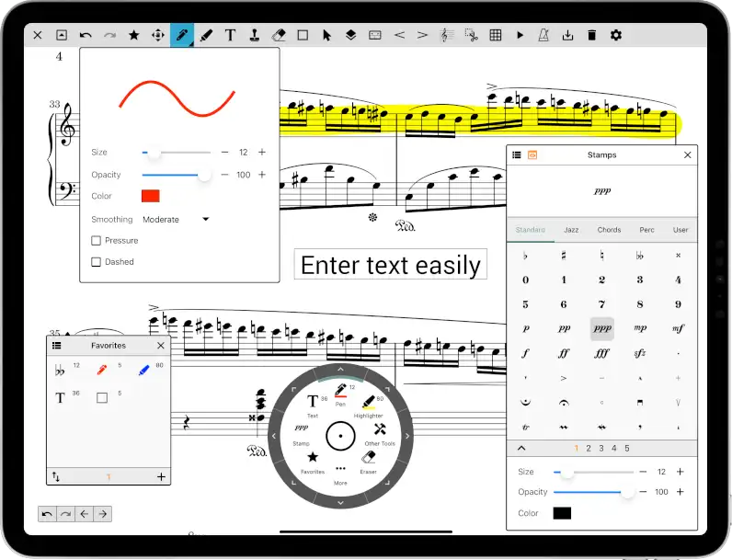
Task: Open the Chords stamps tab
Action: [x=609, y=230]
